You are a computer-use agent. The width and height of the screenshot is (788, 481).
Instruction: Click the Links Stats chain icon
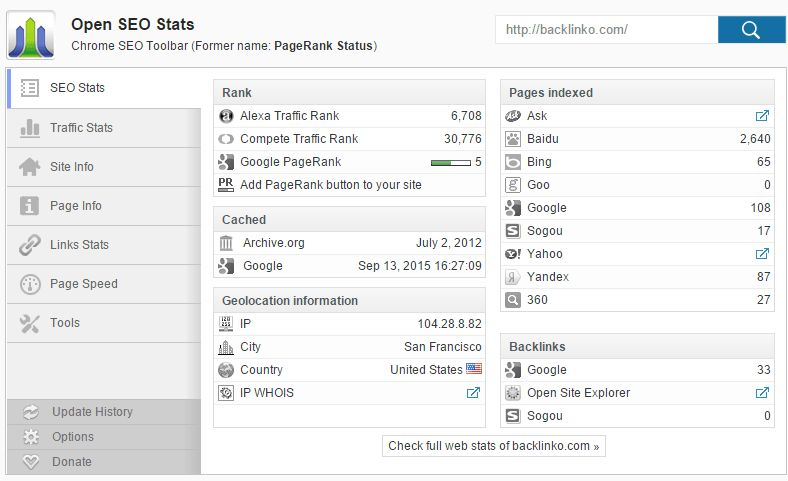[30, 245]
